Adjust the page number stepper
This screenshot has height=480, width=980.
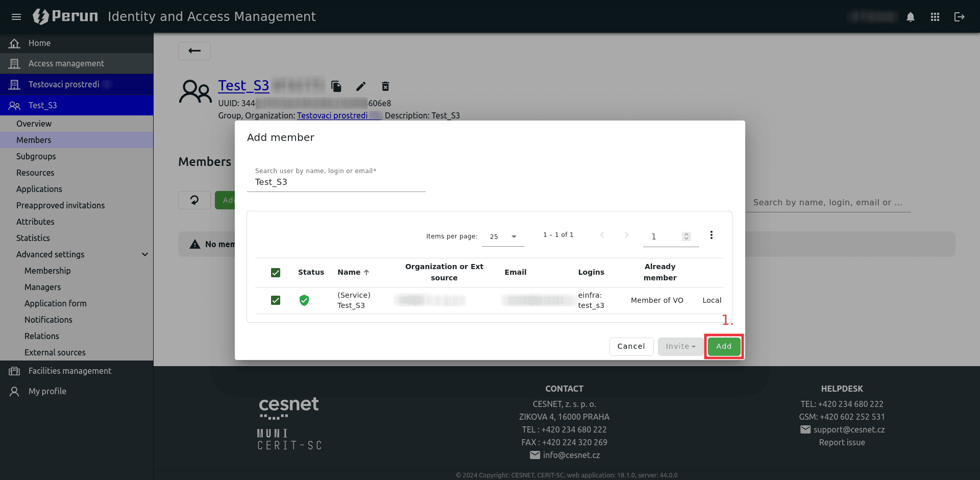(x=687, y=236)
